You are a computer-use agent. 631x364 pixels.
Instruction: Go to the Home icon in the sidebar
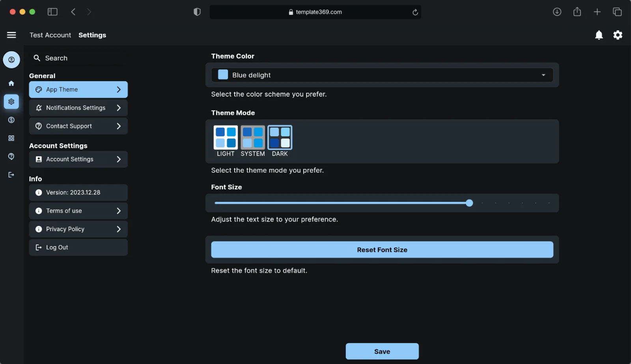point(11,83)
